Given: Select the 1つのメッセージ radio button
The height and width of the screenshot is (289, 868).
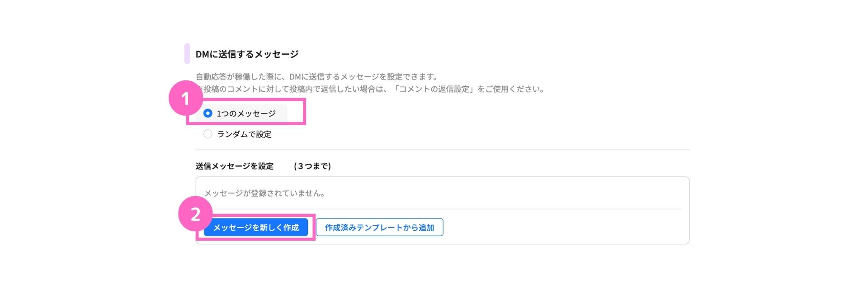Looking at the screenshot, I should tap(208, 113).
